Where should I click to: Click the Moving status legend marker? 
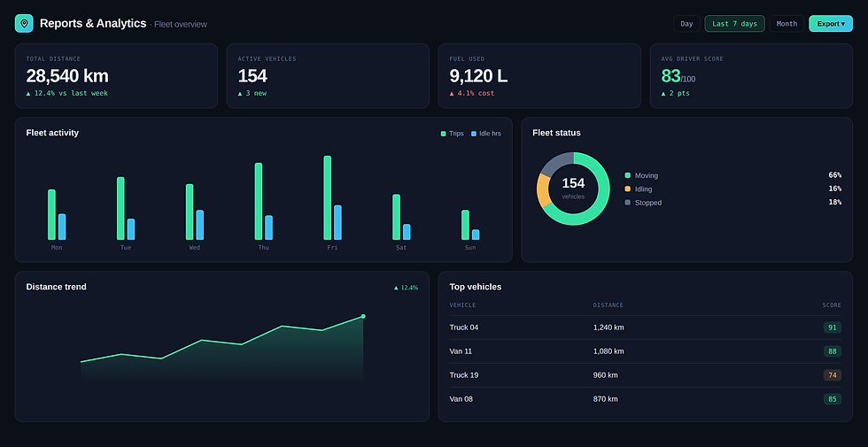coord(628,175)
